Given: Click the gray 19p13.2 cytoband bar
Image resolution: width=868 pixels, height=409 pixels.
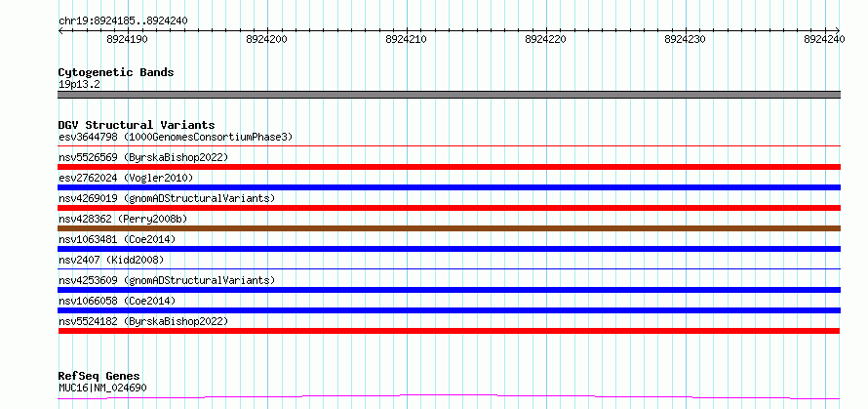Looking at the screenshot, I should (x=449, y=95).
